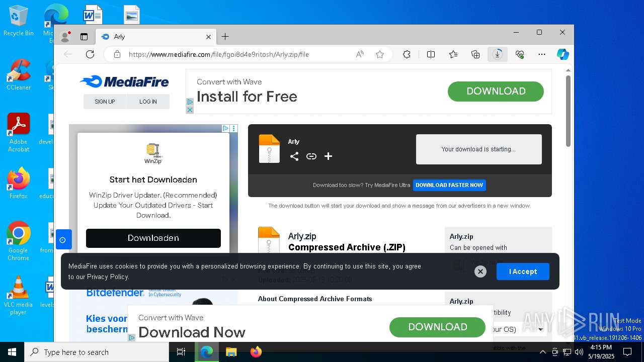The image size is (644, 362).
Task: Open the Recycle Bin desktop icon
Action: click(x=19, y=21)
